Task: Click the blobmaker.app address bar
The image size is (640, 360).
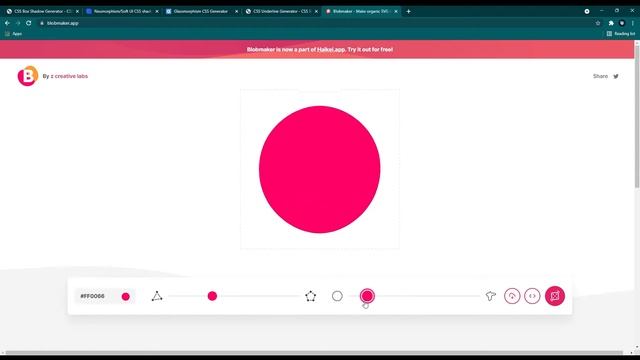Action: [318, 23]
